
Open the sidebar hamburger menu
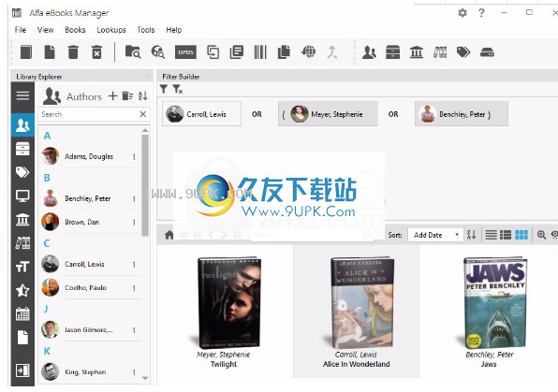22,95
